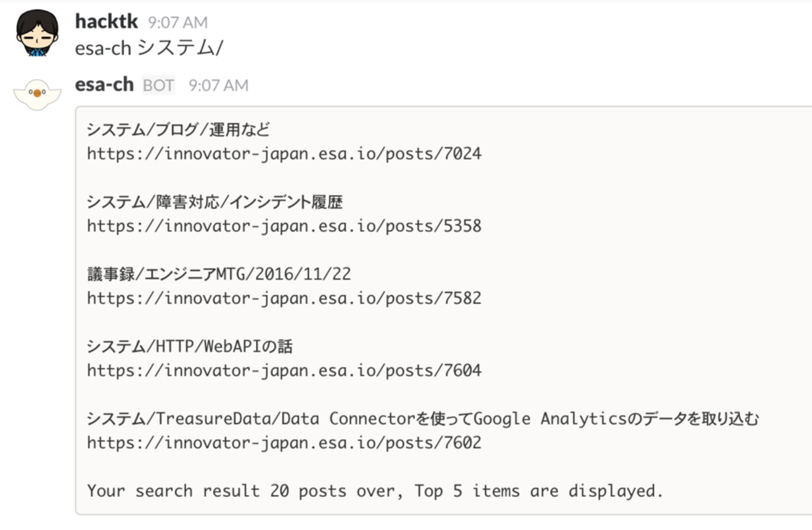Open the hacktk username profile

click(x=106, y=21)
